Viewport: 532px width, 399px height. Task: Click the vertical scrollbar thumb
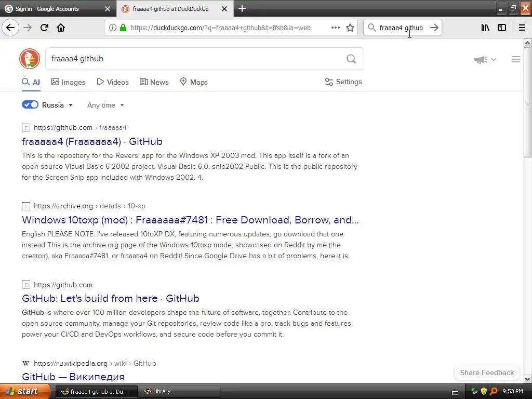point(527,102)
